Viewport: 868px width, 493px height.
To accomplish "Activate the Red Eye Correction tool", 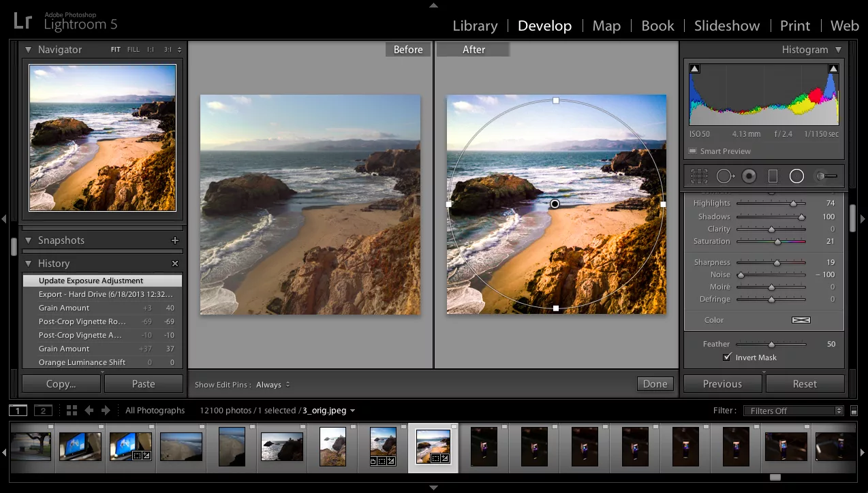I will click(749, 176).
